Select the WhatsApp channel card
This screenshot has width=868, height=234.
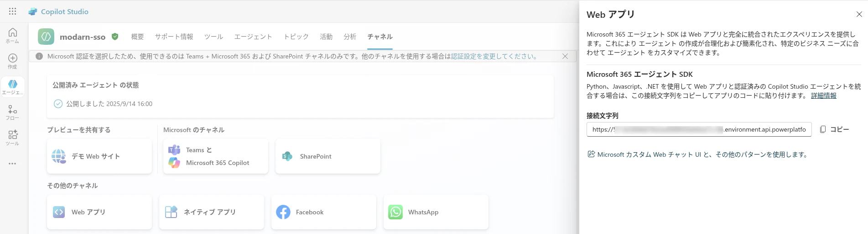436,212
